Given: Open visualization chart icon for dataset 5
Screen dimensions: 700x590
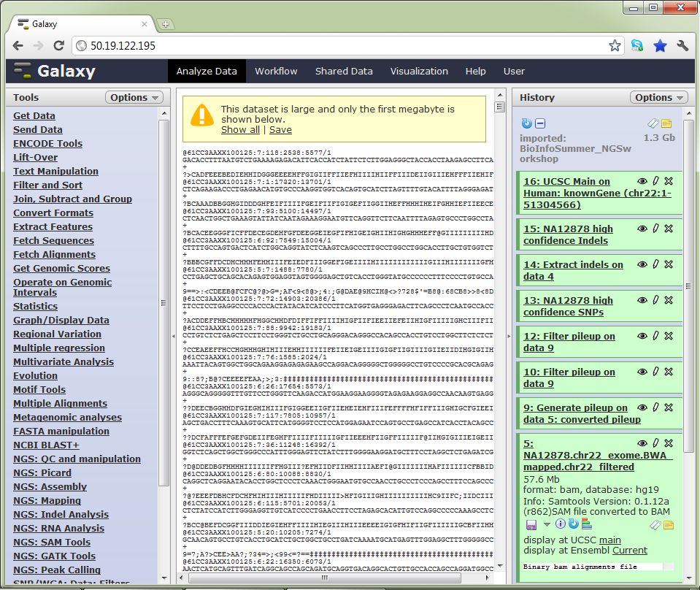Looking at the screenshot, I should (x=586, y=524).
